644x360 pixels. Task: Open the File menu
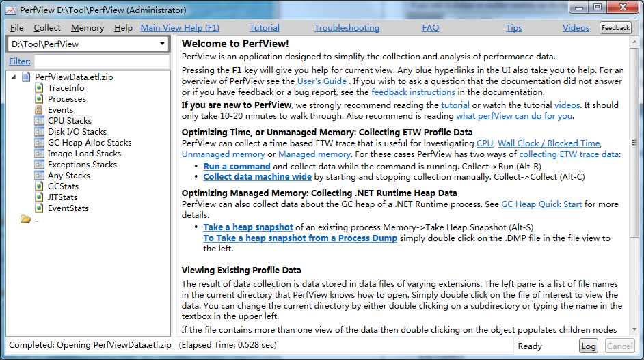coord(17,27)
